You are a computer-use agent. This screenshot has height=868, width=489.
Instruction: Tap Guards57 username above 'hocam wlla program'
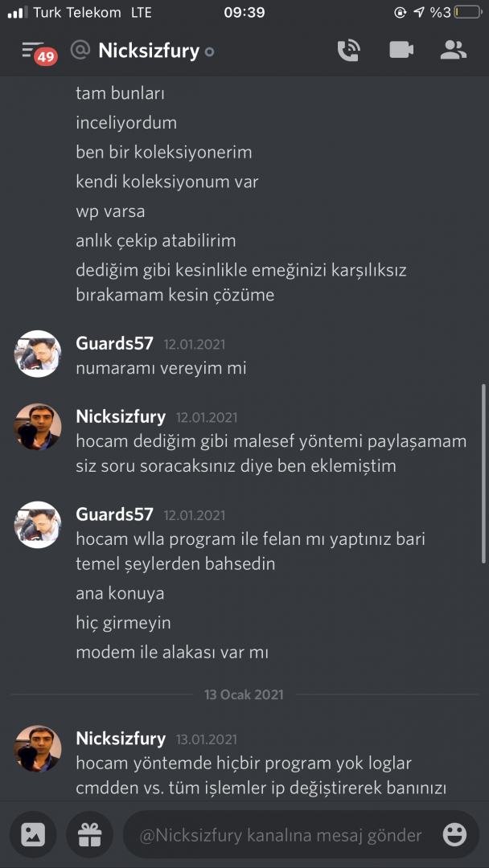tap(114, 514)
